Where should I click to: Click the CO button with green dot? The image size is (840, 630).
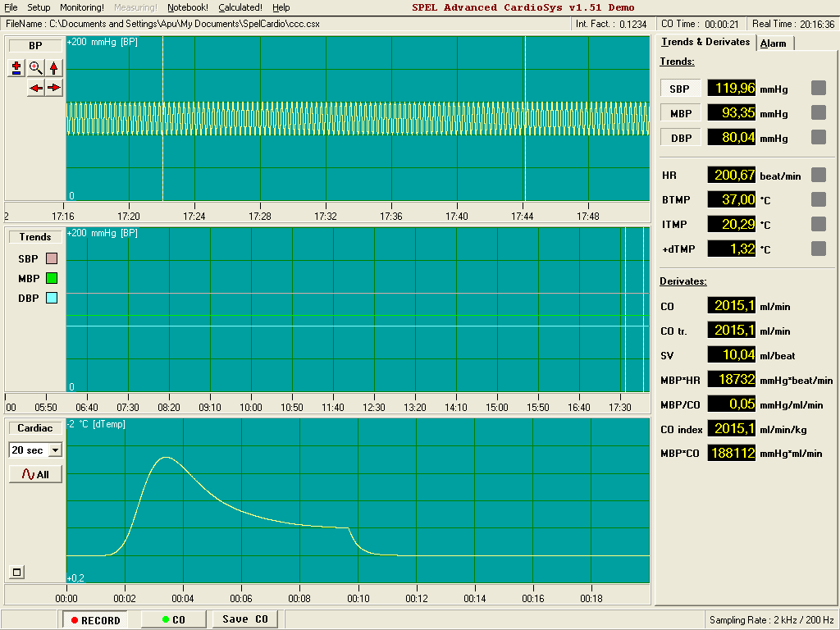(173, 620)
